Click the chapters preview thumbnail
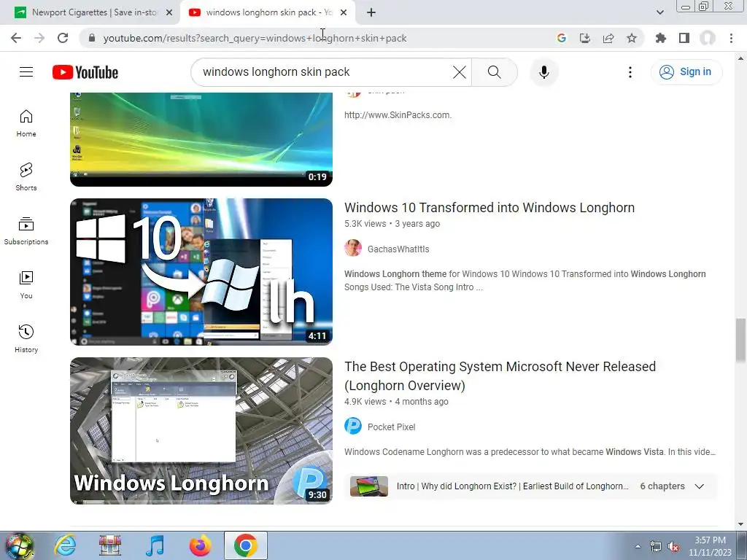 [x=368, y=486]
